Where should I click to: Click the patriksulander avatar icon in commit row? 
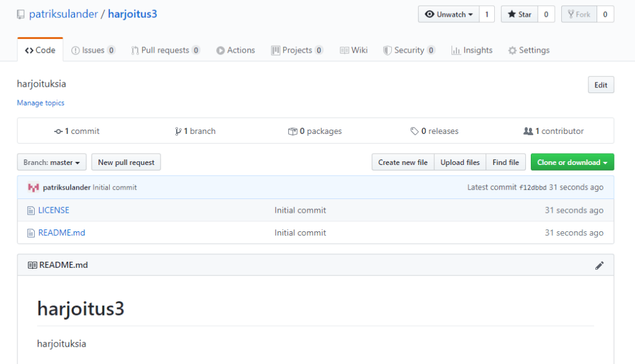pos(33,187)
